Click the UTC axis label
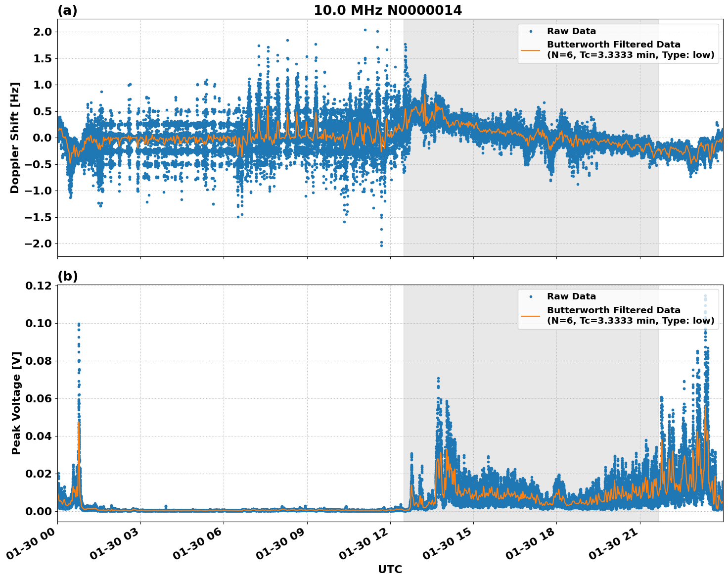This screenshot has height=580, width=728. point(389,570)
